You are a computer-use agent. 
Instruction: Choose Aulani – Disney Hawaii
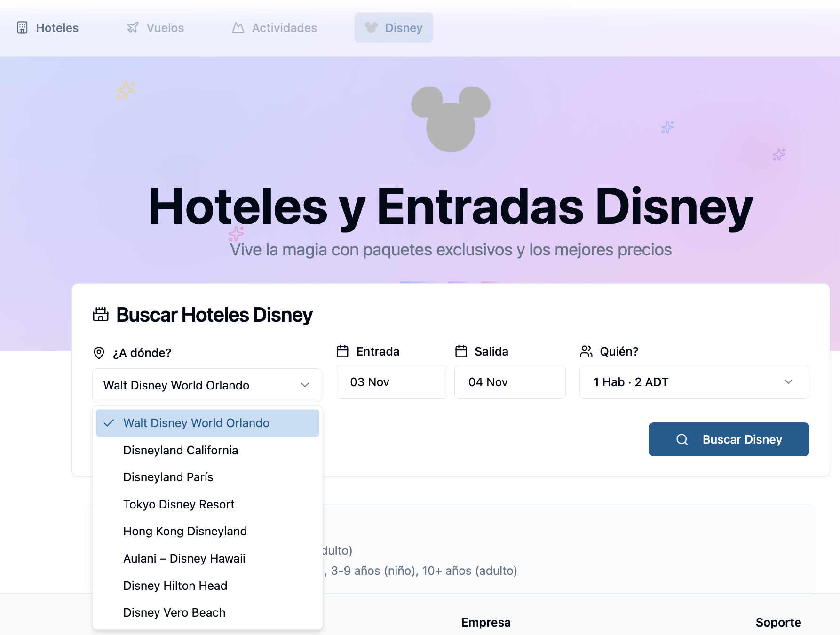[x=207, y=558]
